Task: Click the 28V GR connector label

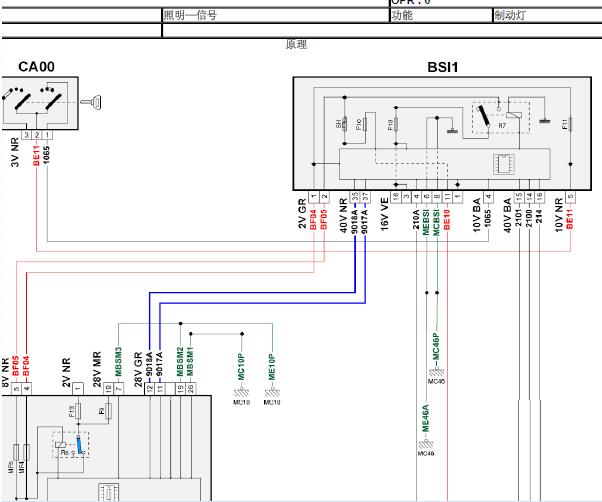Action: (x=138, y=369)
